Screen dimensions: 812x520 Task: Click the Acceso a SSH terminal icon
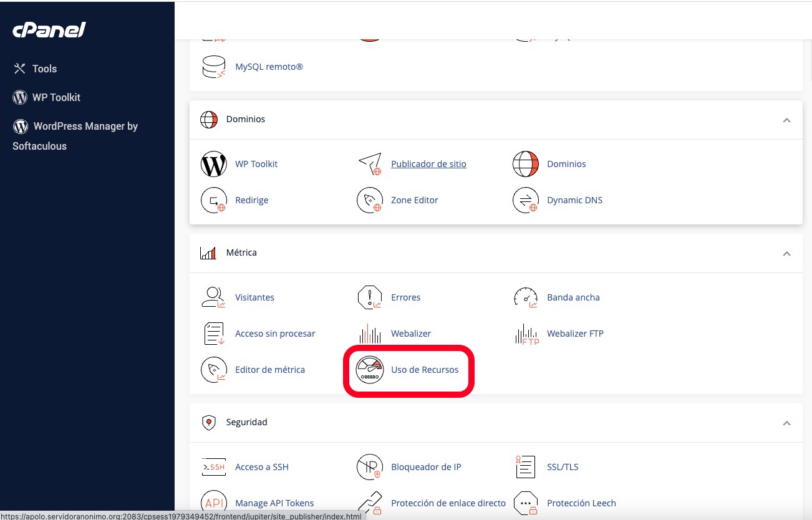point(213,467)
